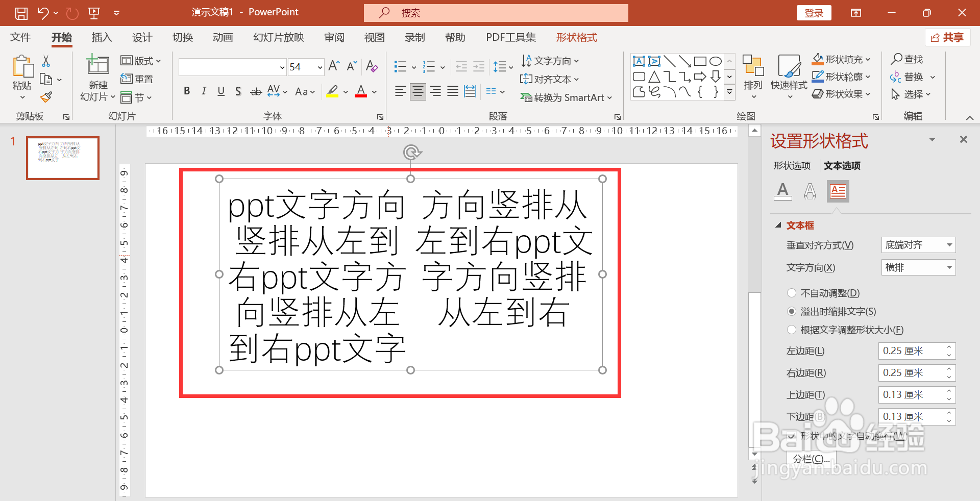The height and width of the screenshot is (501, 980).
Task: Switch to 形状选项 tab in format pane
Action: point(792,165)
